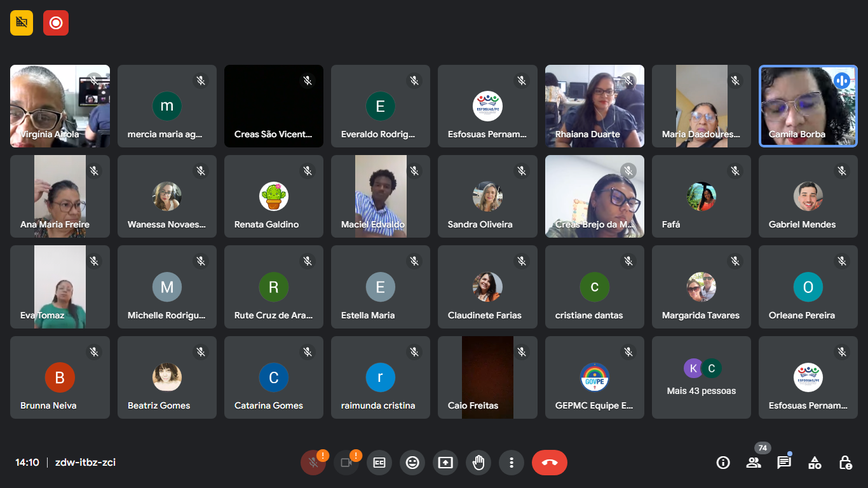Image resolution: width=868 pixels, height=488 pixels.
Task: Open the meeting details info icon
Action: [x=723, y=463]
